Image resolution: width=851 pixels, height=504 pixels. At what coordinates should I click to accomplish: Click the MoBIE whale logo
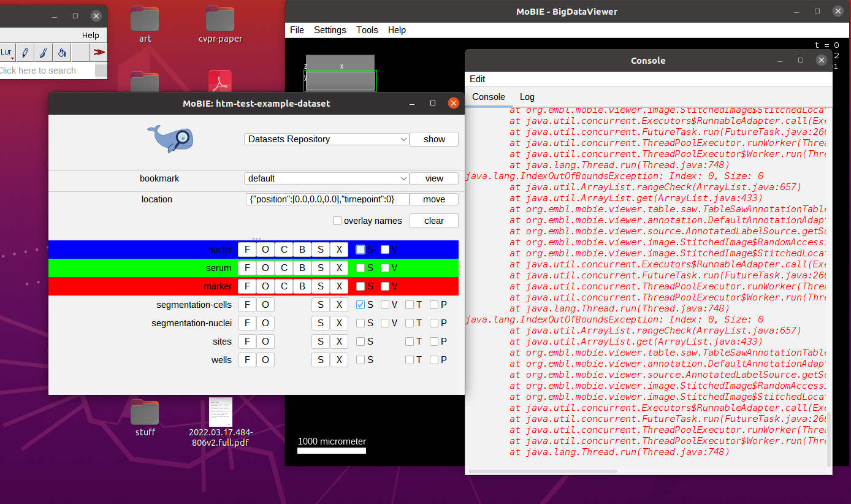[170, 139]
